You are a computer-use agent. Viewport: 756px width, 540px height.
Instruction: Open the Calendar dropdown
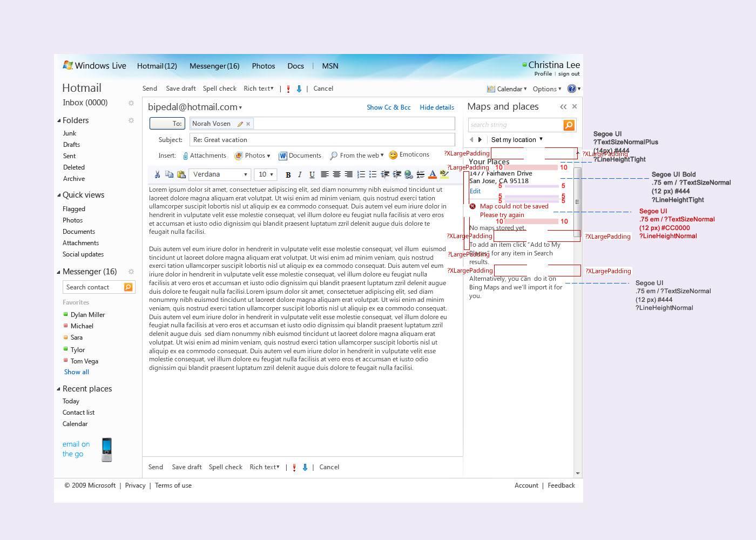507,89
